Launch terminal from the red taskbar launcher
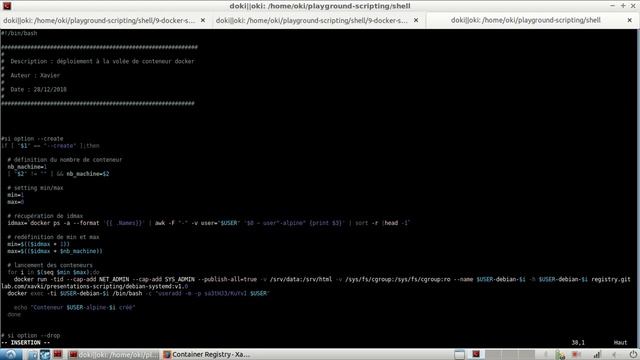Screen dimensions: 640x360 click(58, 354)
